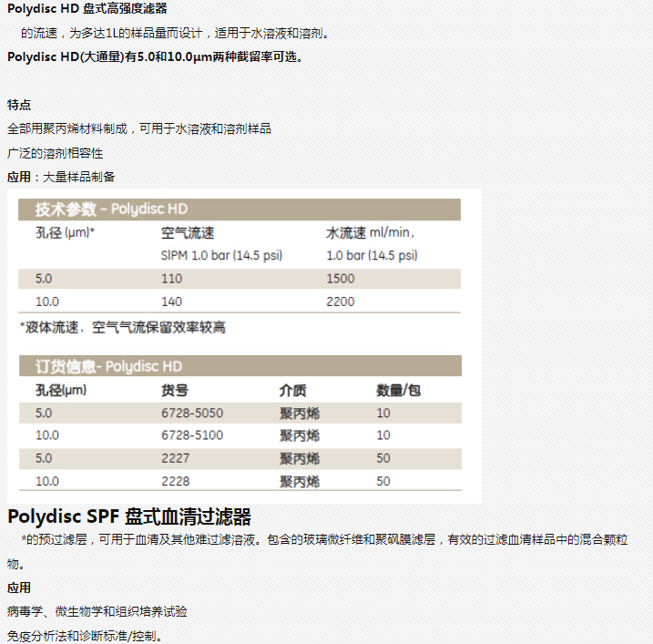
Task: Click catalog number '6728-5050'
Action: [192, 413]
